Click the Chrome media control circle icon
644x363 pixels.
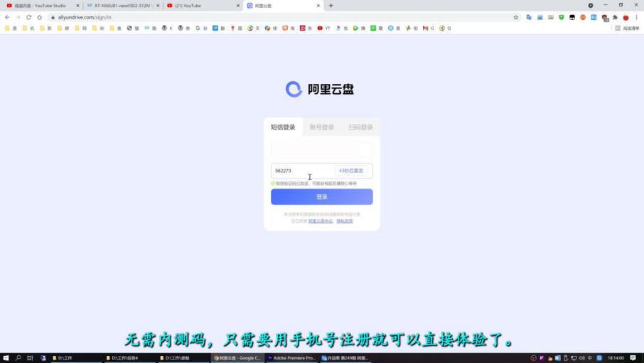click(590, 6)
